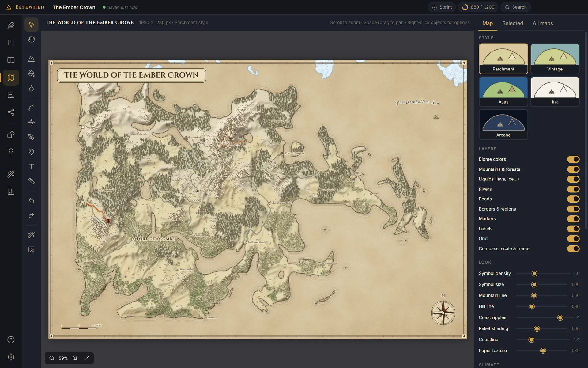Toggle the Biome colors layer
This screenshot has width=588, height=368.
click(573, 159)
